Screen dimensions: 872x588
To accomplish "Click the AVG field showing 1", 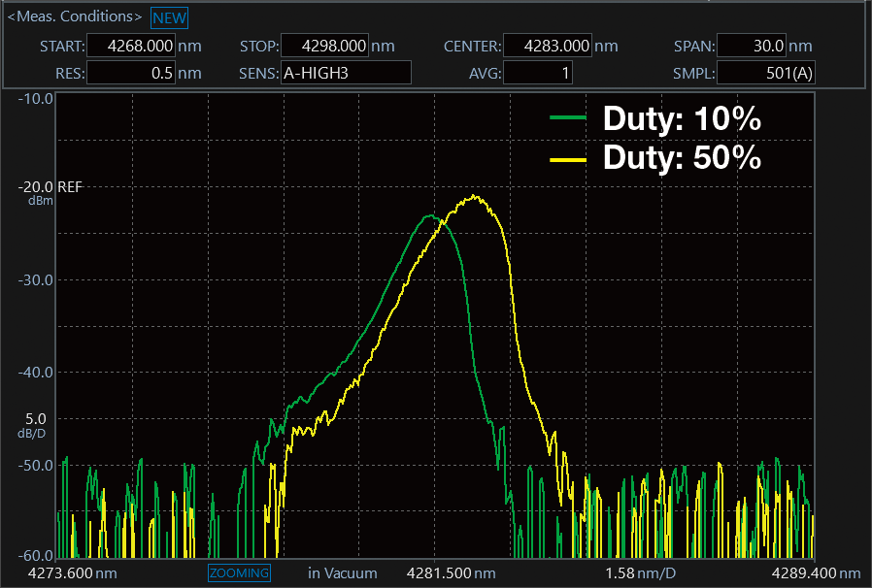I will [x=538, y=73].
